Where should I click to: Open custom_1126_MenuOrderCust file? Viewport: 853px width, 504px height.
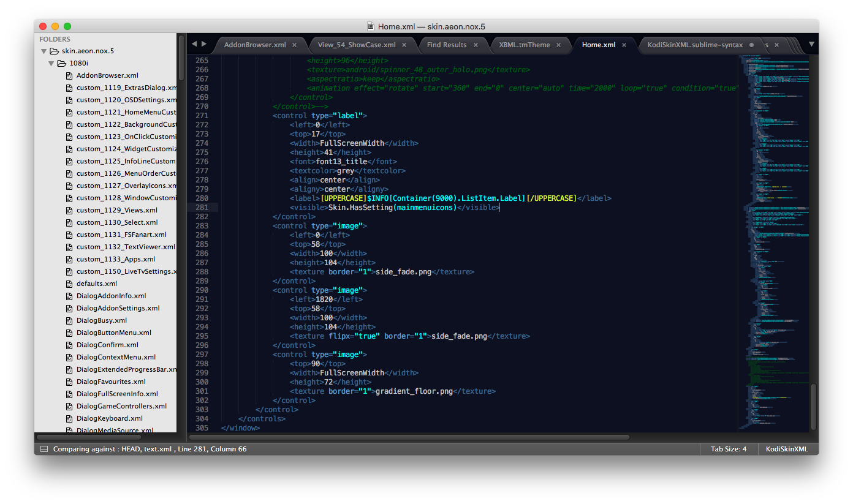click(x=126, y=173)
